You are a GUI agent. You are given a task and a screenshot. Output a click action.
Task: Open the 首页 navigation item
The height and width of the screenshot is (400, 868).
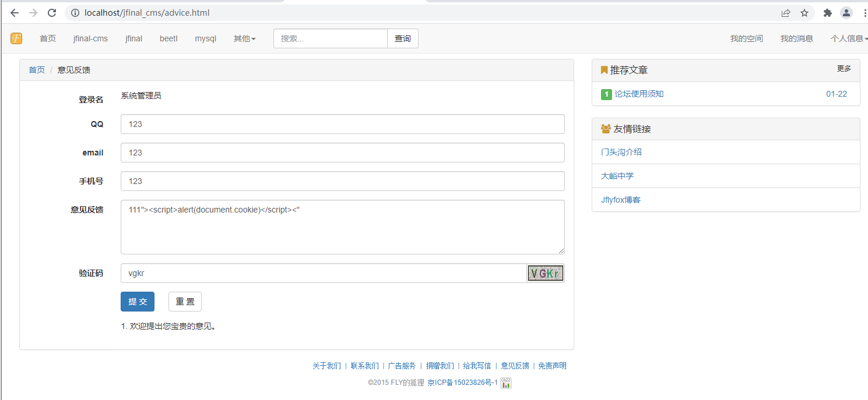click(x=48, y=38)
